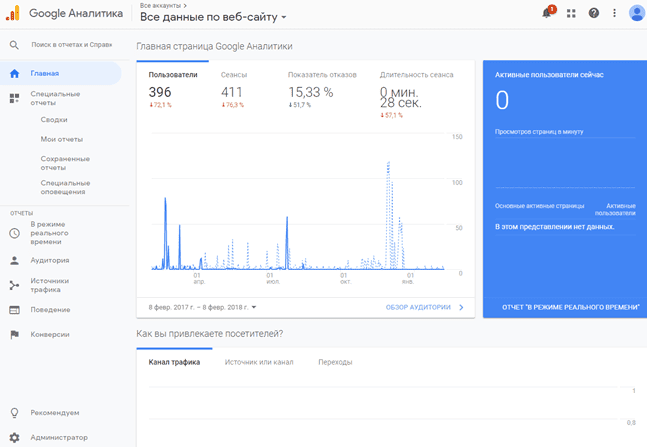Click the real-time clock icon in sidebar
Image resolution: width=647 pixels, height=447 pixels.
click(14, 233)
